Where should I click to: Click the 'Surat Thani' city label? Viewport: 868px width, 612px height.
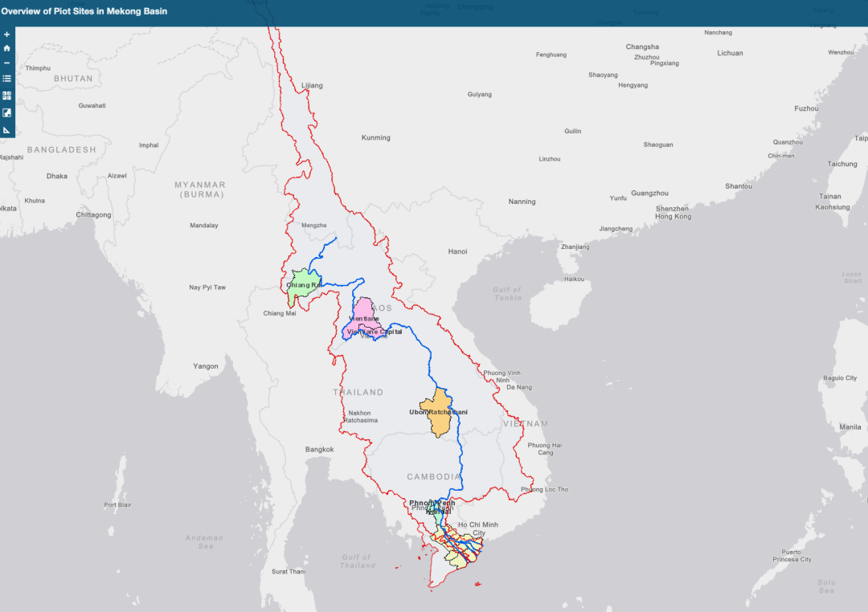pyautogui.click(x=289, y=571)
